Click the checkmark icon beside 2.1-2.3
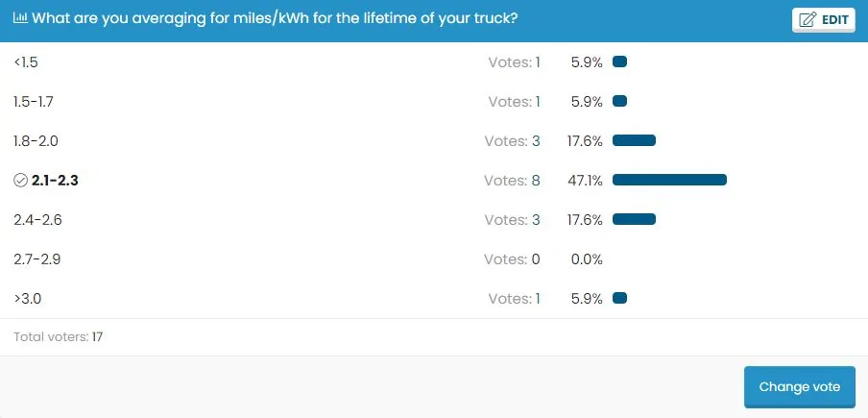Screen dimensions: 868x418 pos(20,180)
